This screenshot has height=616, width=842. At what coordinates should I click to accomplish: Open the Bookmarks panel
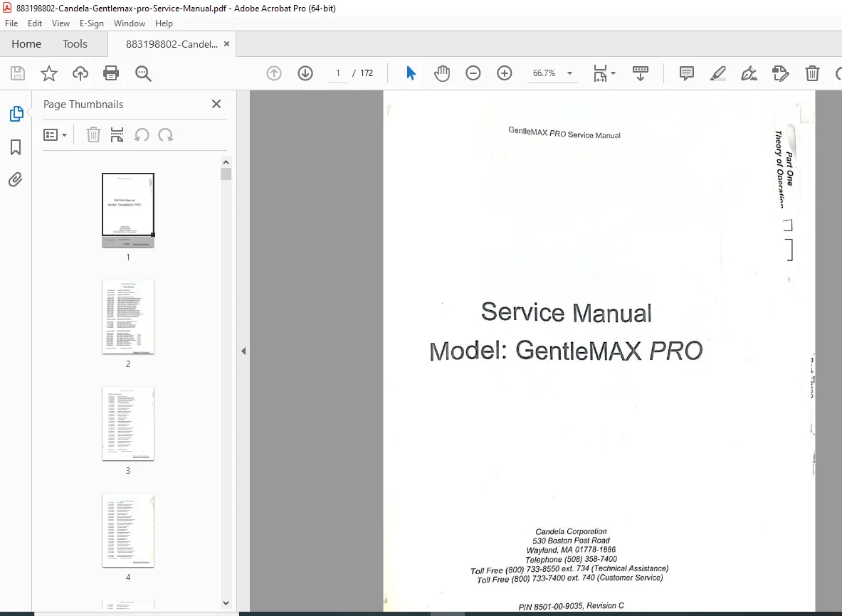pyautogui.click(x=16, y=147)
